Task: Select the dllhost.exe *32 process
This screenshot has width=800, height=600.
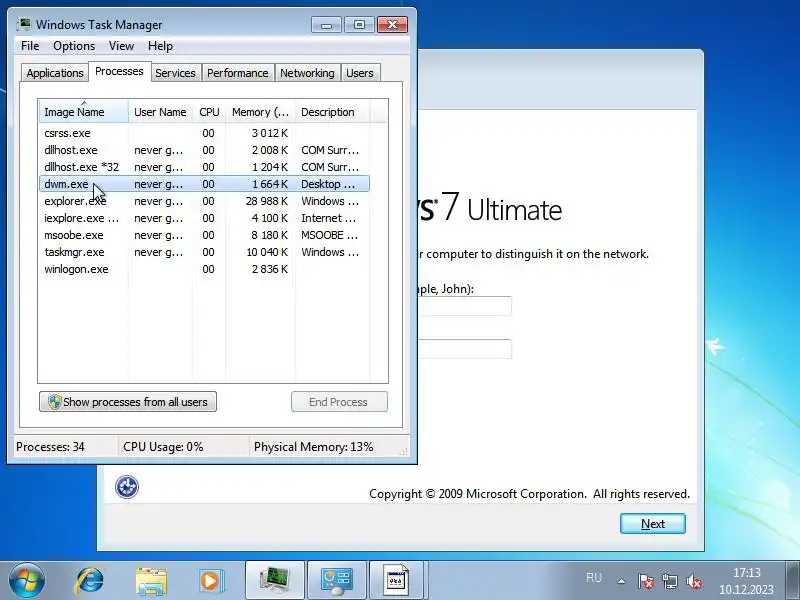Action: (204, 167)
